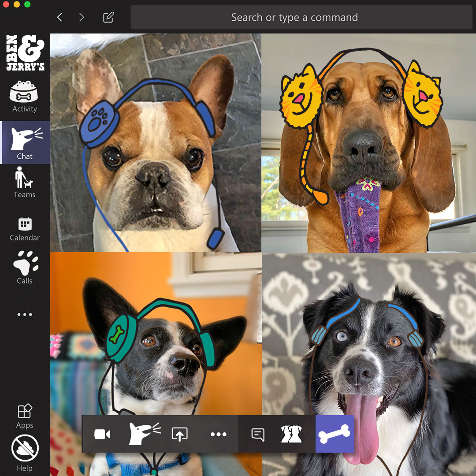This screenshot has width=476, height=476.
Task: Expand more sidebar apps via the ellipsis
Action: [x=24, y=314]
